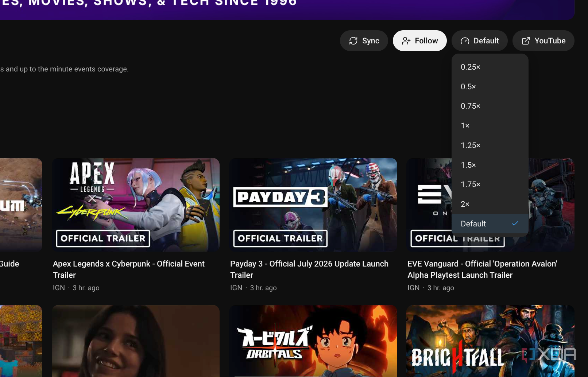The width and height of the screenshot is (588, 377).
Task: Click the Sync button
Action: 364,40
